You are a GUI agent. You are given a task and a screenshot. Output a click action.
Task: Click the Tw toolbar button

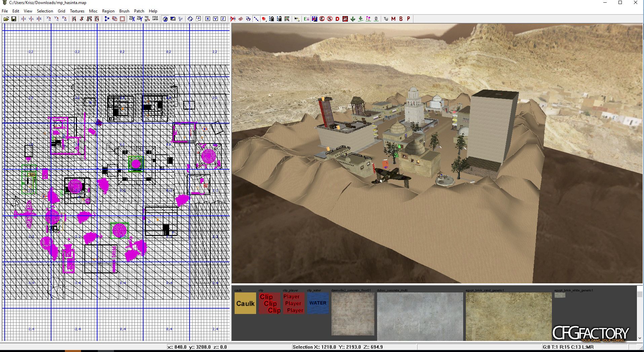tap(386, 19)
